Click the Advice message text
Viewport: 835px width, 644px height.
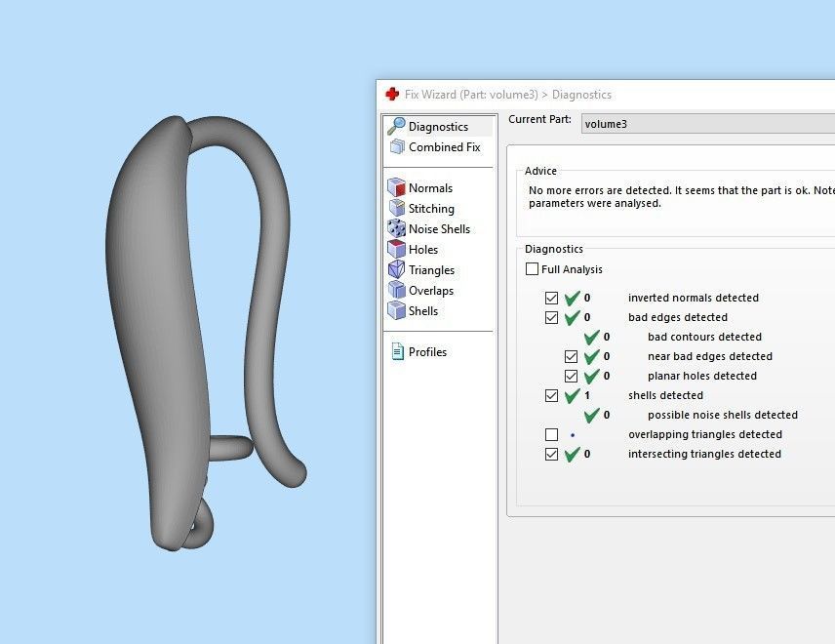coord(682,196)
